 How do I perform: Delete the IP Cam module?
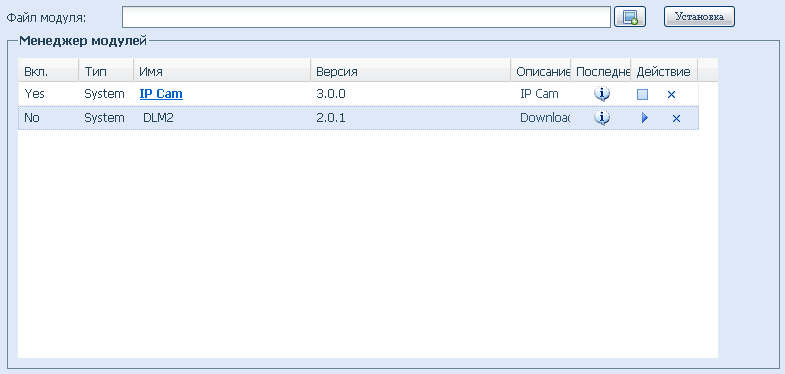click(671, 94)
